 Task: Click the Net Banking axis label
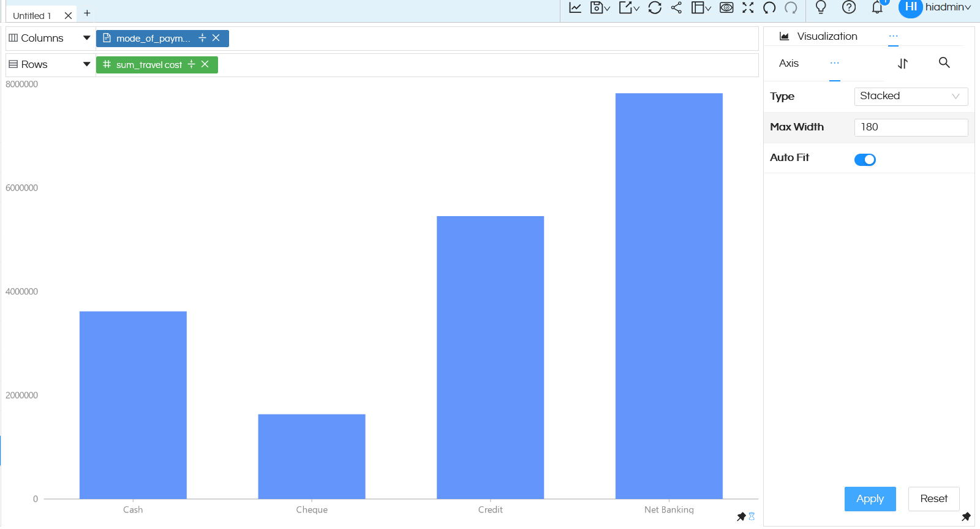[x=669, y=509]
